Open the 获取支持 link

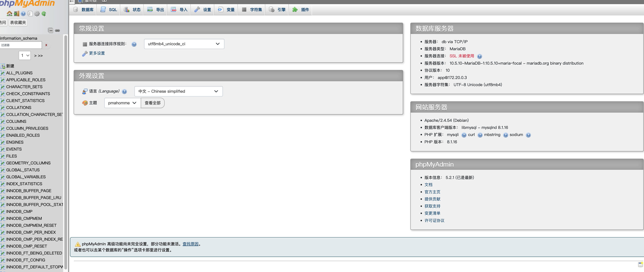click(x=433, y=206)
